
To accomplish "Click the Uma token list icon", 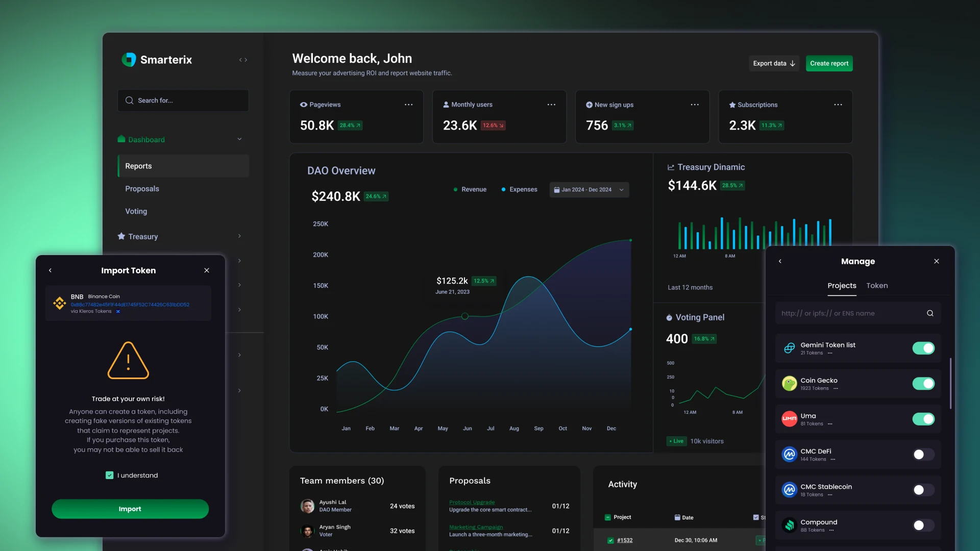I will pos(789,419).
